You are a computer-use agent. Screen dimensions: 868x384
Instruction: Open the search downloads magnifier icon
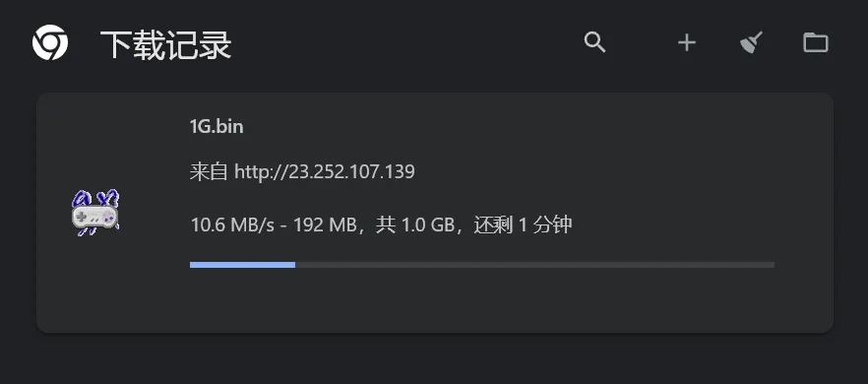pyautogui.click(x=595, y=42)
